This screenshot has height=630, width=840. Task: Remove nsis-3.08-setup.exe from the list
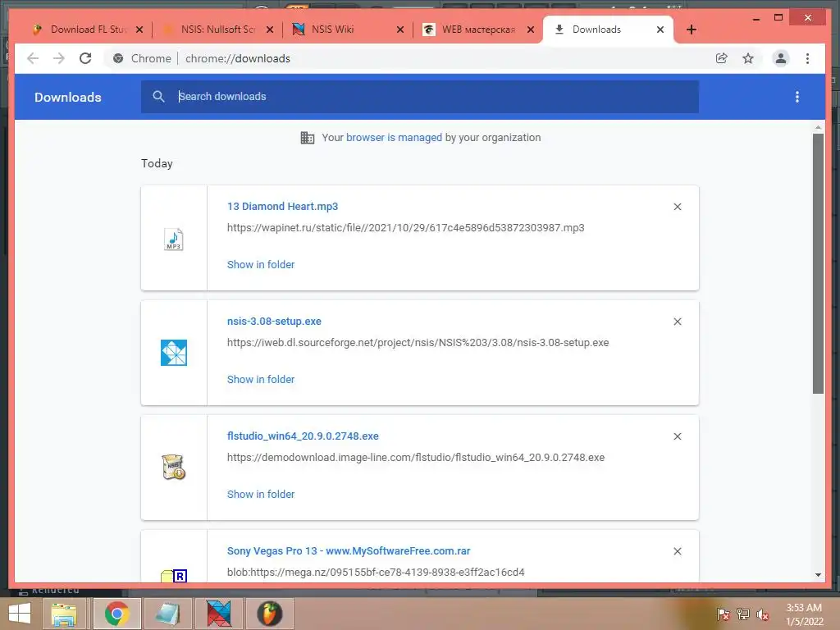pyautogui.click(x=677, y=322)
